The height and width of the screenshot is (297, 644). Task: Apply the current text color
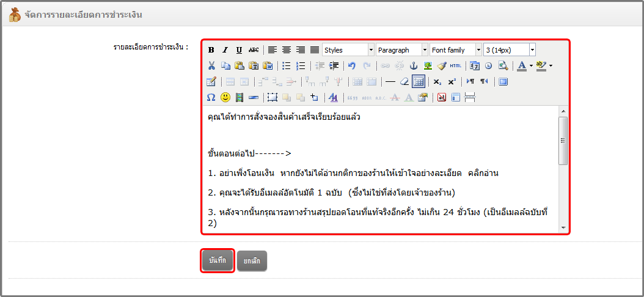[x=522, y=65]
